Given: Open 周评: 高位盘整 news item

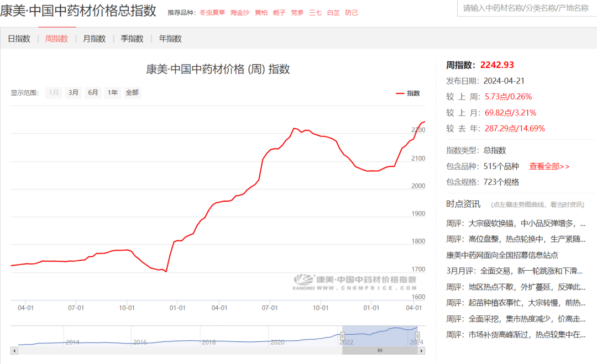Looking at the screenshot, I should click(x=516, y=239).
